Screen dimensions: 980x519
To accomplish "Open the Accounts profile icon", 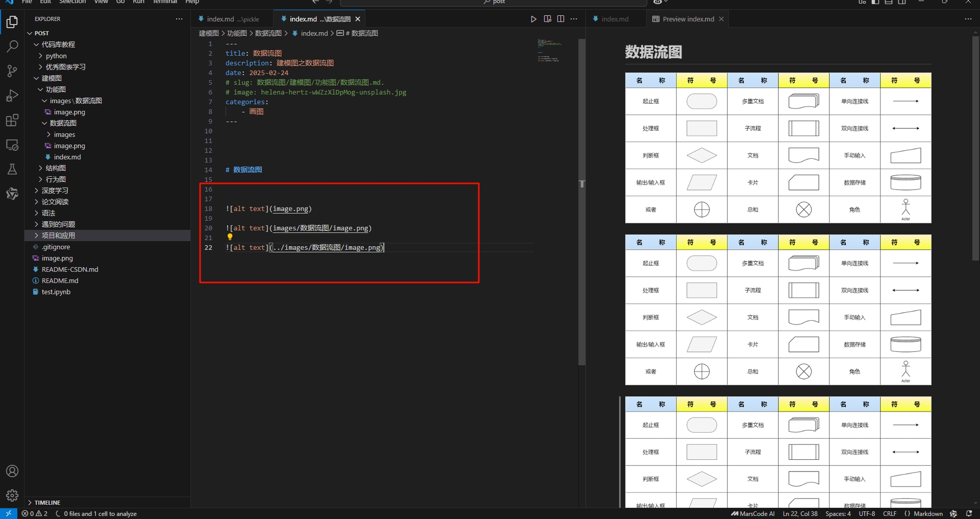I will tap(12, 471).
